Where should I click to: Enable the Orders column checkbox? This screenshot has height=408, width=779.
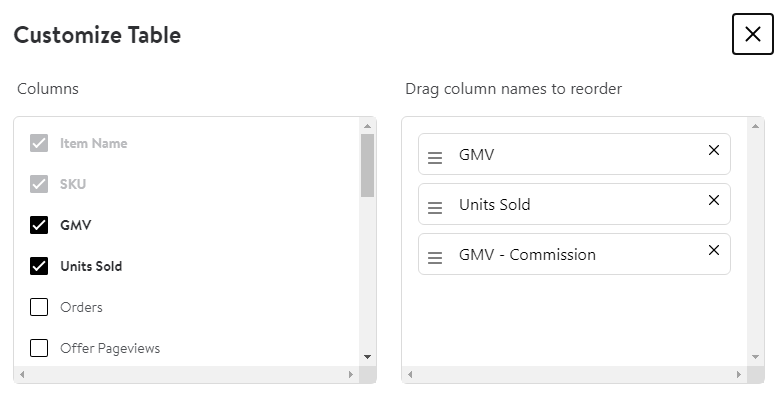coord(39,307)
